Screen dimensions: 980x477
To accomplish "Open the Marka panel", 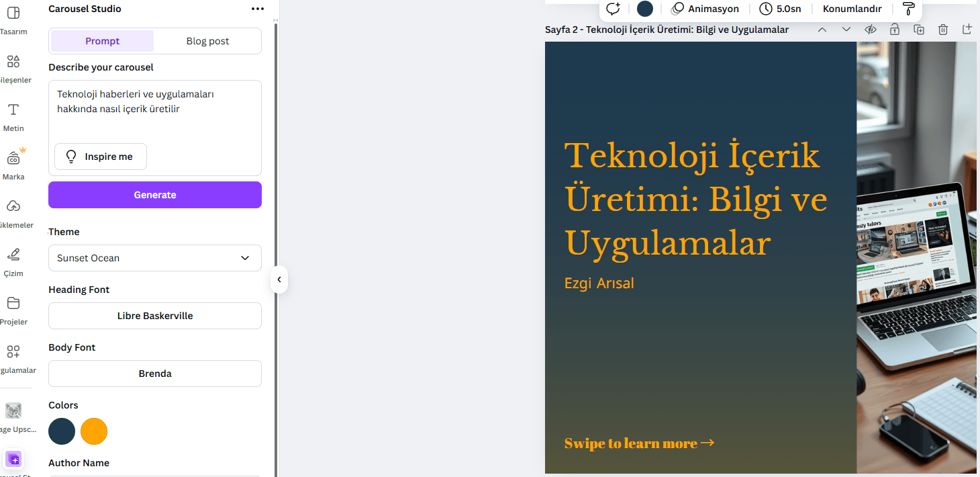I will (x=13, y=162).
